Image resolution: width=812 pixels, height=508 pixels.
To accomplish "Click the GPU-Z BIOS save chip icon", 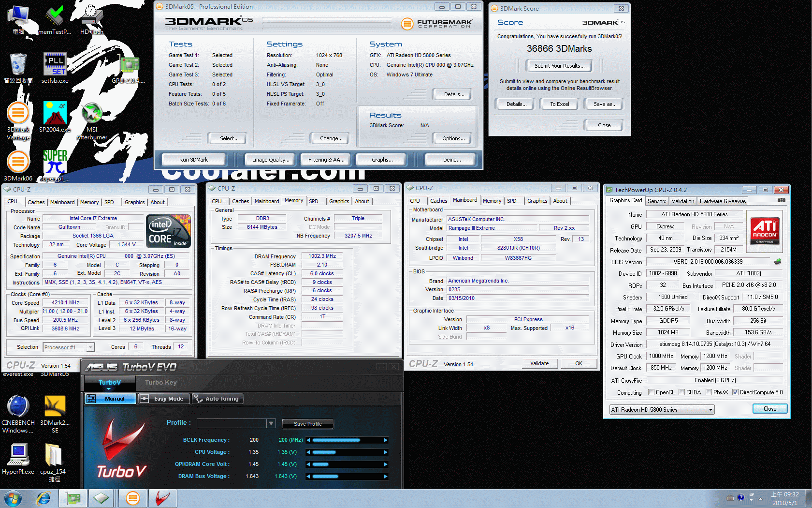I will tap(777, 262).
